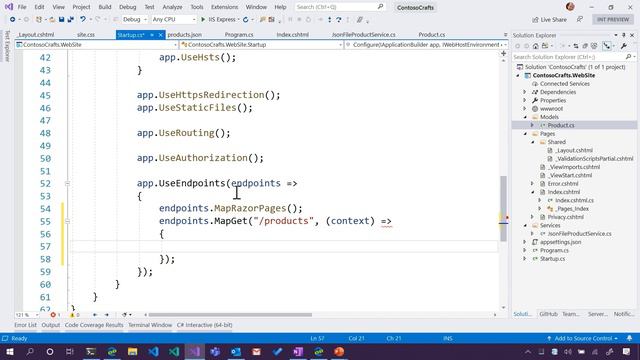Click the browser refresh icon in the toolbar
Screen dimensions: 640x360
click(245, 19)
